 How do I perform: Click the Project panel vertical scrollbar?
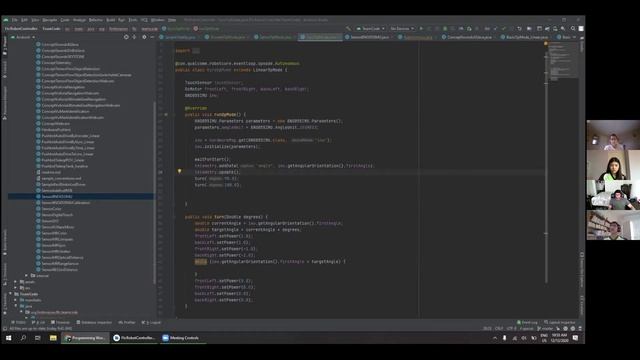(154, 192)
